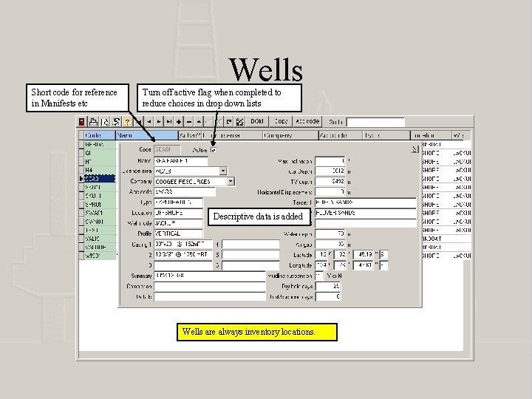This screenshot has width=532, height=399.
Task: Click the red exit door toolbar icon
Action: coord(82,122)
